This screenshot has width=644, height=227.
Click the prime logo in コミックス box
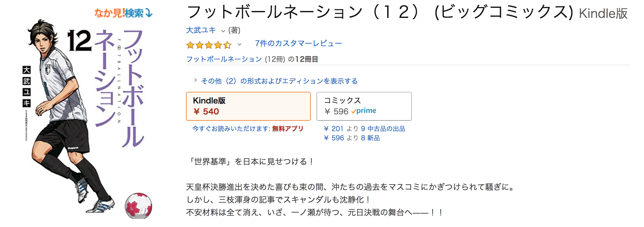click(x=364, y=111)
